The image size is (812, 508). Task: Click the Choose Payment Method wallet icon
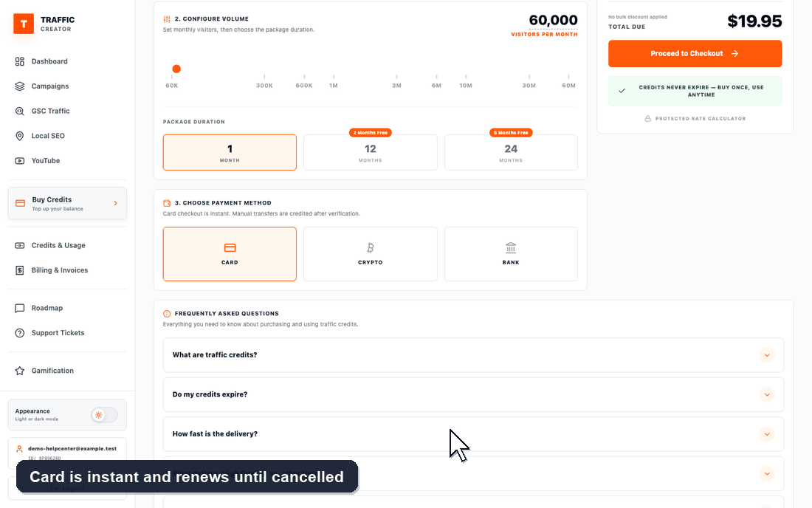coord(167,203)
